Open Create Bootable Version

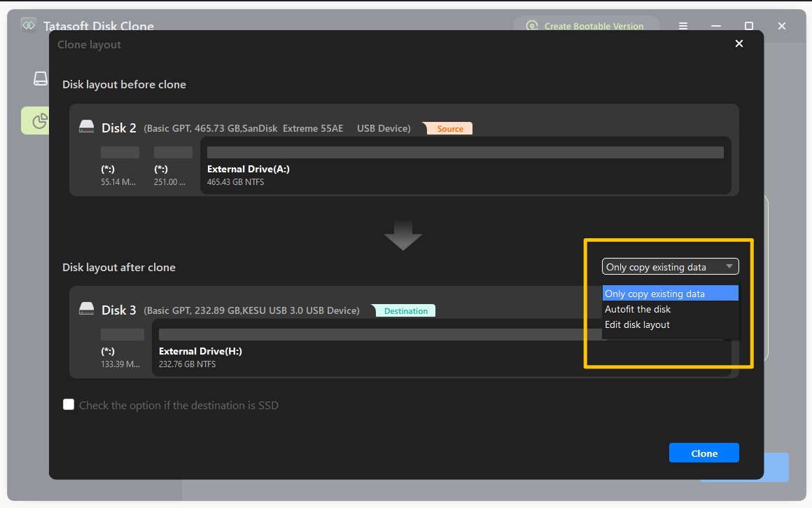(594, 26)
